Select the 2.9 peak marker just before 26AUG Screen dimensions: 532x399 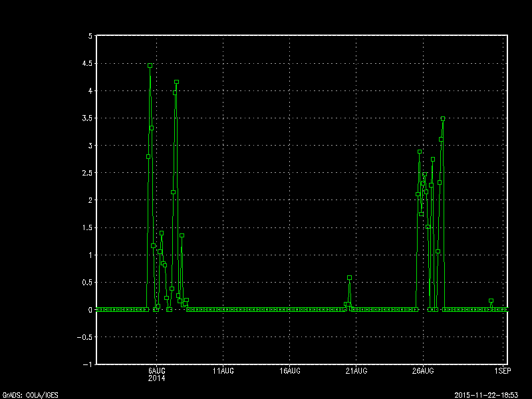420,152
